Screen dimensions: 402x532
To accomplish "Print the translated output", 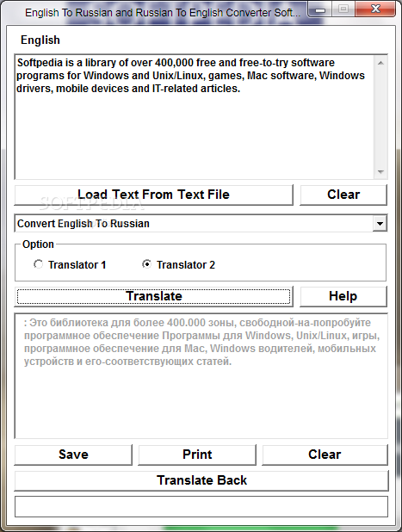I will pyautogui.click(x=197, y=455).
